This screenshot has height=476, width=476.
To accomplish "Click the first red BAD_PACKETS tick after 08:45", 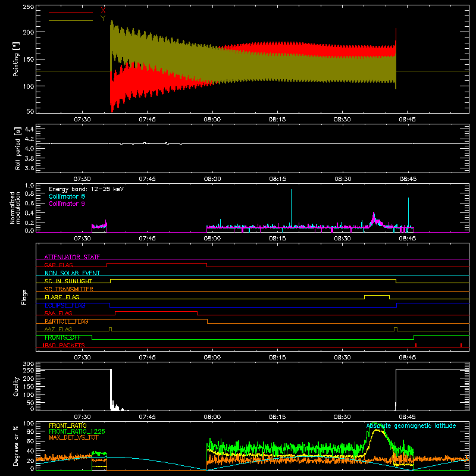I will (415, 345).
